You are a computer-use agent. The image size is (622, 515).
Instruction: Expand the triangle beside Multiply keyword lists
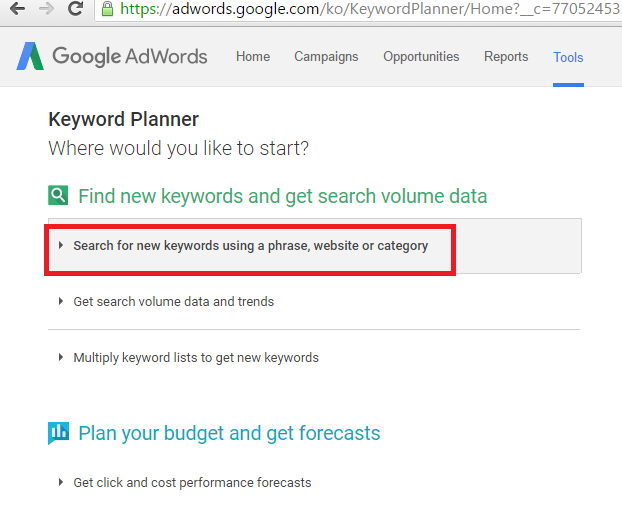tap(61, 357)
